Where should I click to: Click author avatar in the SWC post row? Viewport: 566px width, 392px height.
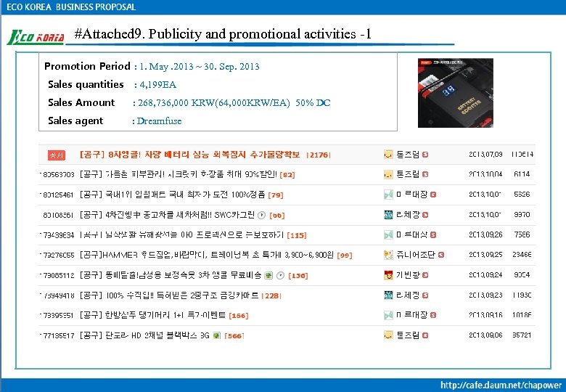(x=388, y=215)
